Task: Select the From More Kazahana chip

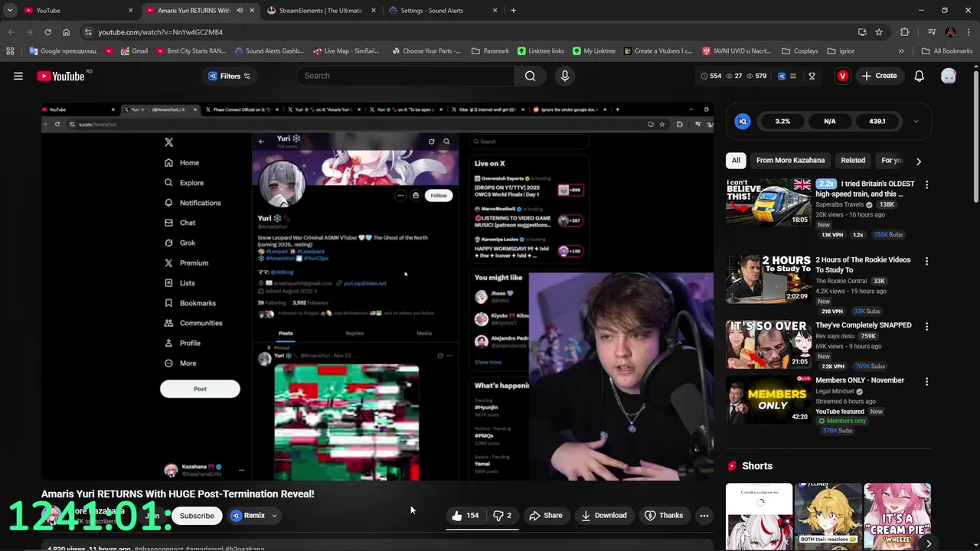Action: (790, 160)
